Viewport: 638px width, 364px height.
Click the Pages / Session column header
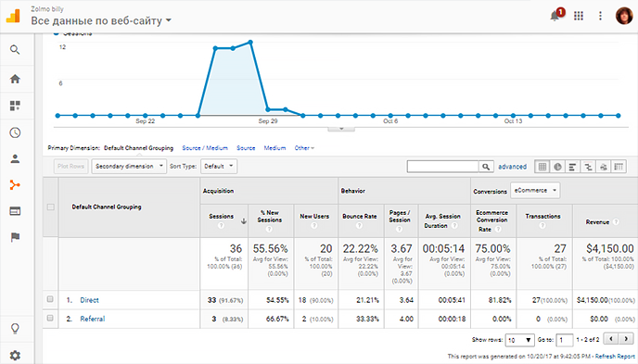[x=400, y=216]
